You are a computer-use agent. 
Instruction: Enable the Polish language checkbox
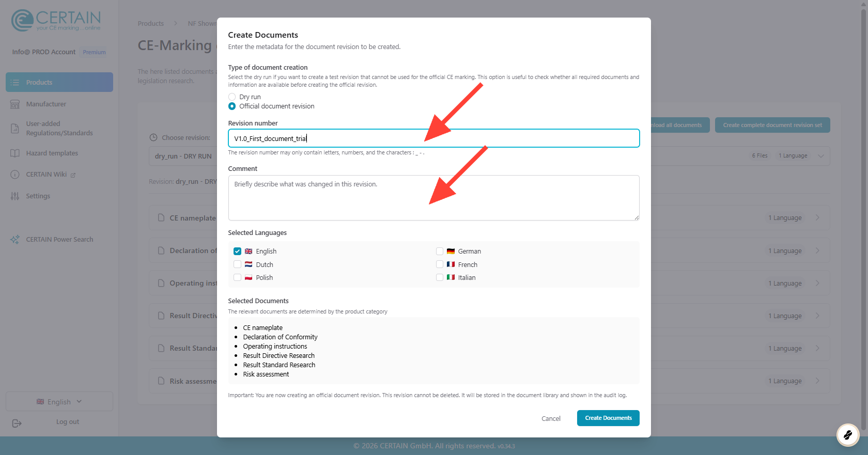[237, 277]
